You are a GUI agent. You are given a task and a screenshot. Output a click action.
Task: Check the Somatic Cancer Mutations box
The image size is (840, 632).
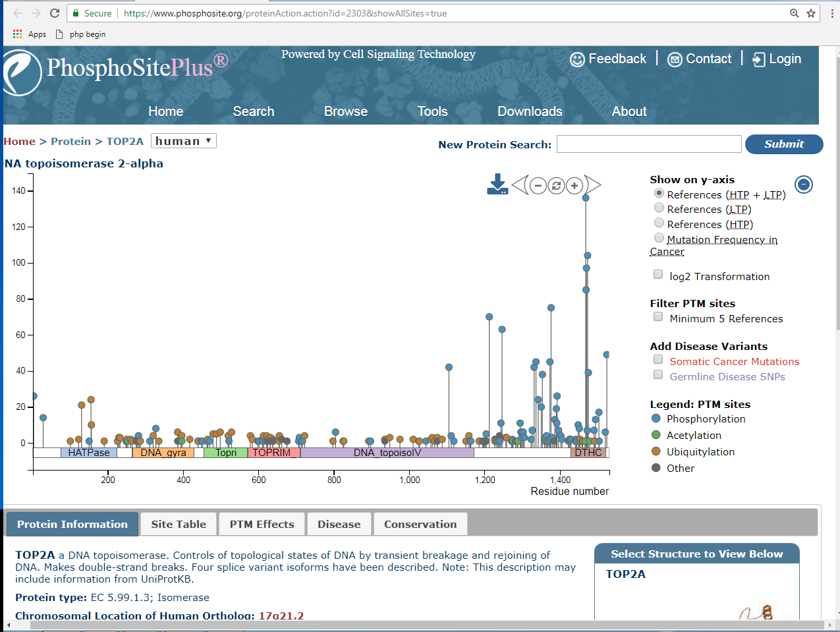coord(658,360)
